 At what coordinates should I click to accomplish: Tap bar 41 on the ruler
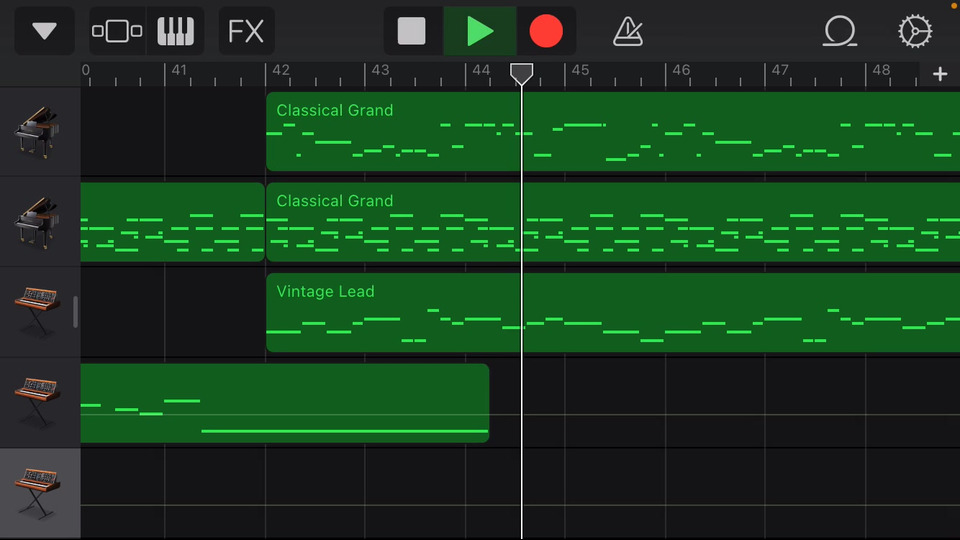click(x=179, y=70)
